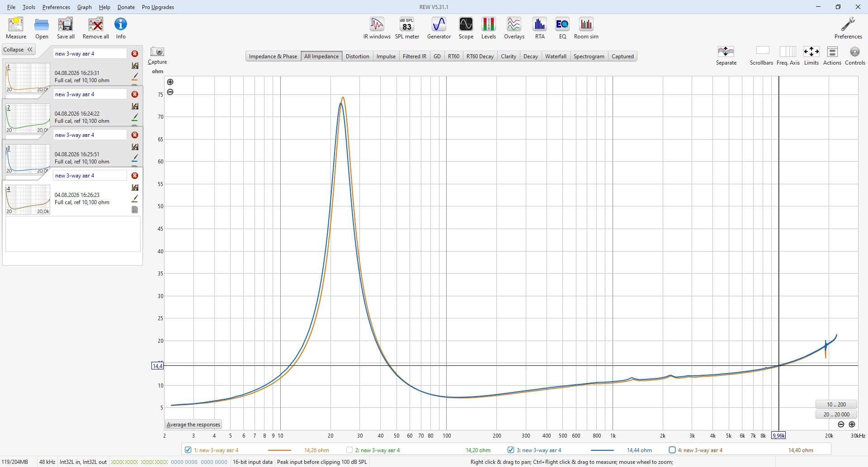
Task: Open the Spectrogram tab
Action: [589, 56]
